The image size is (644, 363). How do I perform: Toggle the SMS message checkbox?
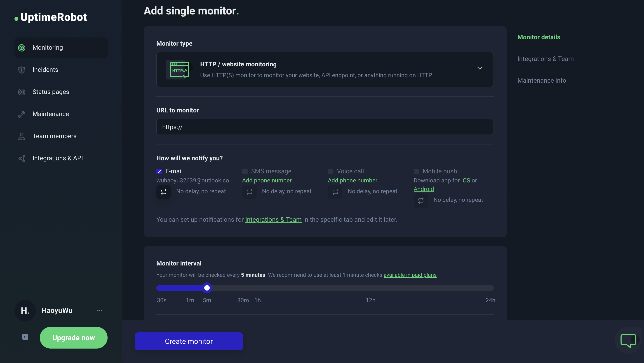click(245, 171)
